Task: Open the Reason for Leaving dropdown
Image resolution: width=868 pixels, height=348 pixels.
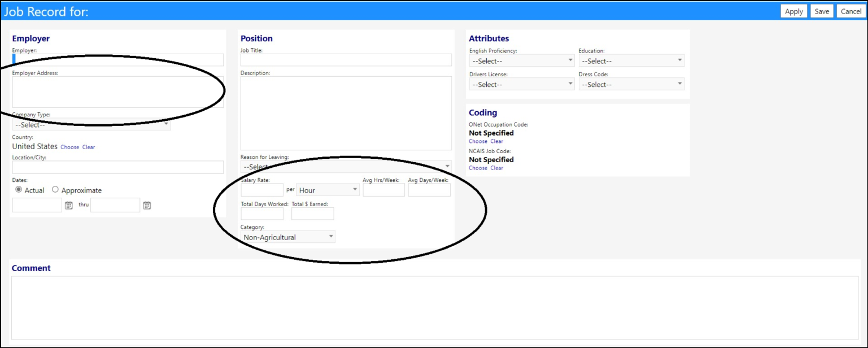Action: (x=346, y=167)
